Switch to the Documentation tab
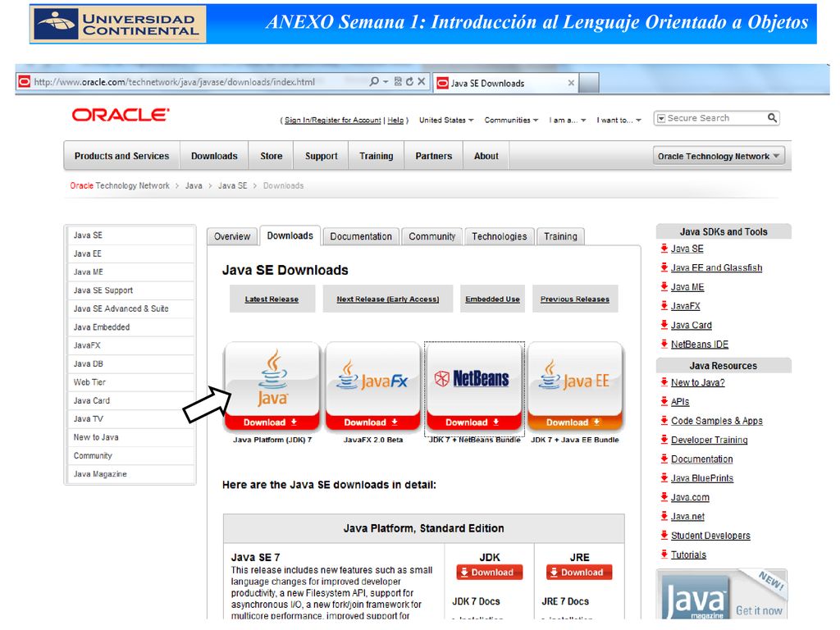The width and height of the screenshot is (840, 630). (361, 236)
